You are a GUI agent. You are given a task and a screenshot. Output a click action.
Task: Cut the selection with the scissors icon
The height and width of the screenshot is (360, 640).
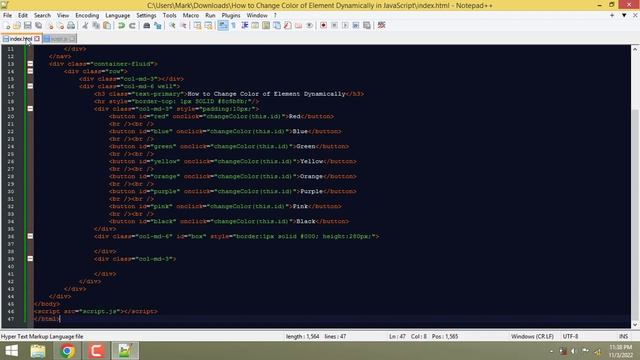click(x=85, y=25)
